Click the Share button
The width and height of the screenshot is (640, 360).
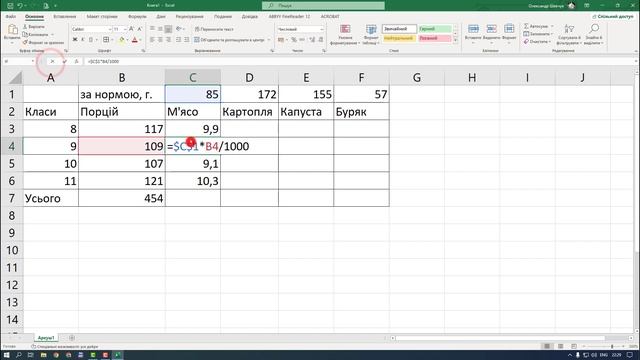tap(613, 17)
